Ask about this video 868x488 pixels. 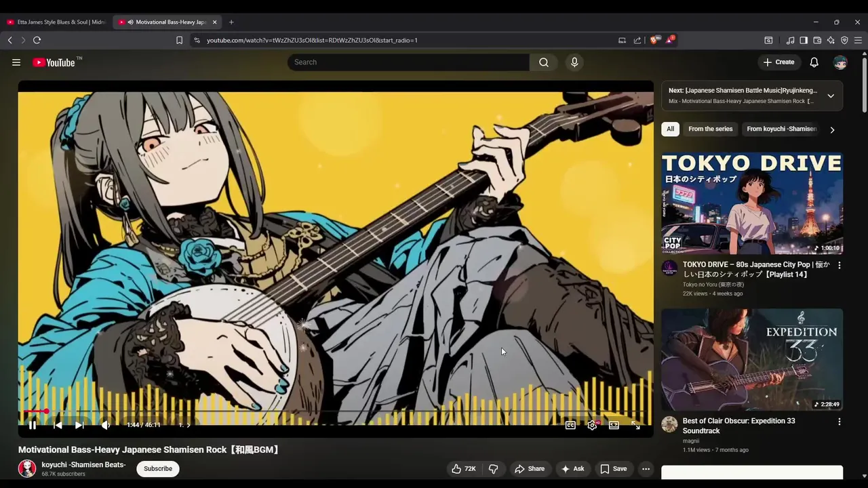tap(572, 469)
